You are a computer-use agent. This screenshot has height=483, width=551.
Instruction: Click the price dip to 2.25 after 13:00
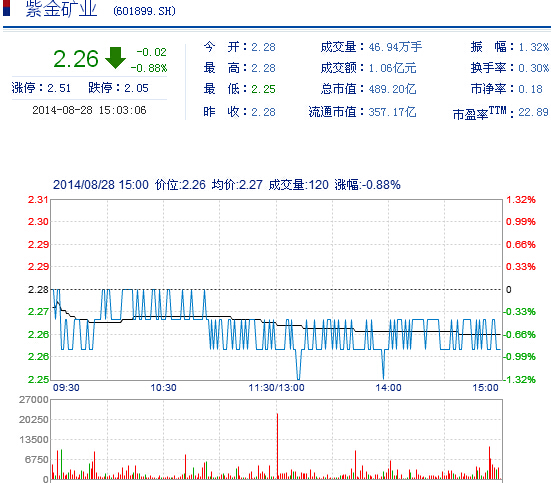click(298, 366)
